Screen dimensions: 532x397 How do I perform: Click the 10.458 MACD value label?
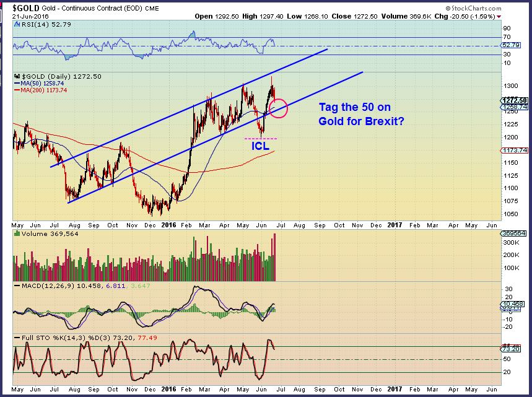click(513, 304)
